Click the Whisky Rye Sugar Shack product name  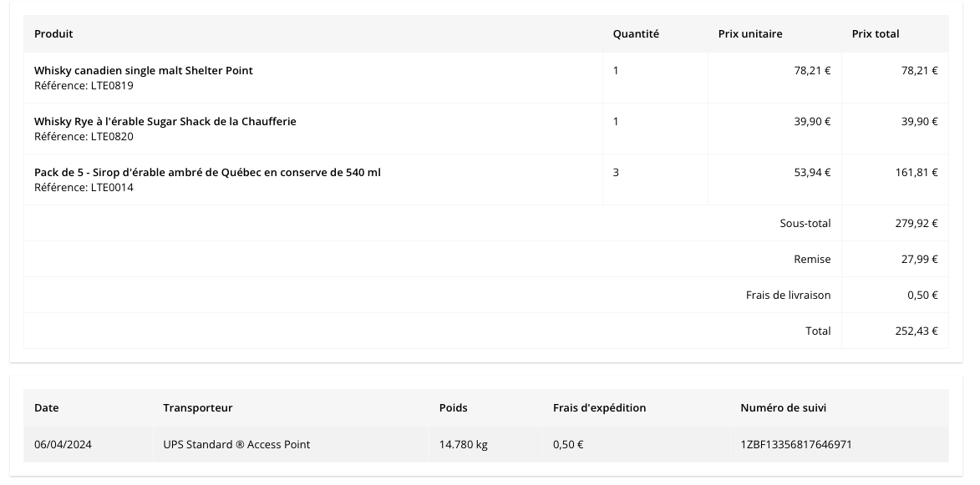click(x=165, y=122)
